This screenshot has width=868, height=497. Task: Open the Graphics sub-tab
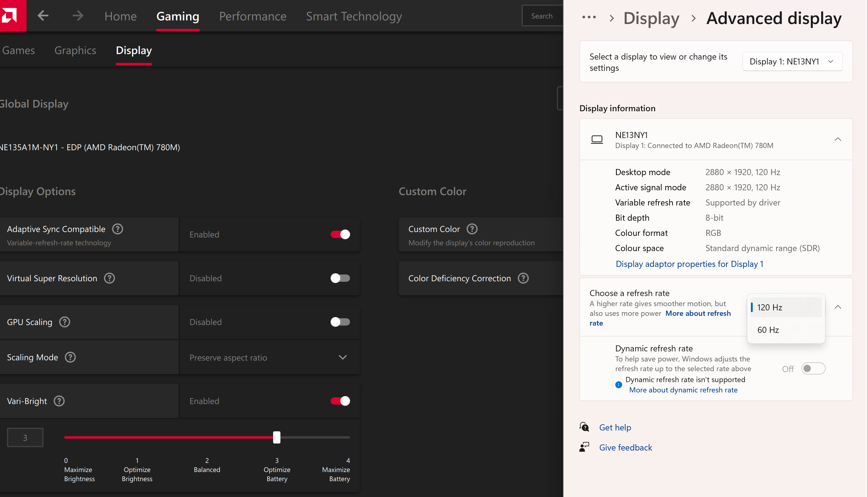pyautogui.click(x=75, y=50)
